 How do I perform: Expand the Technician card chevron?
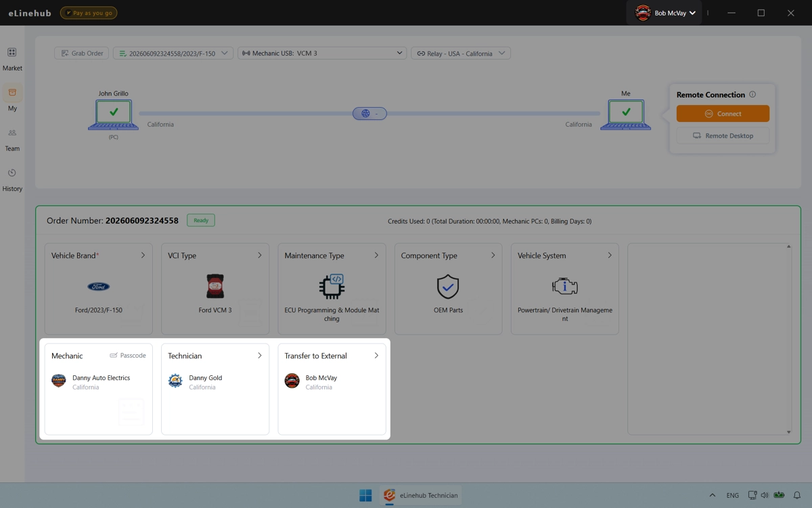(x=259, y=356)
